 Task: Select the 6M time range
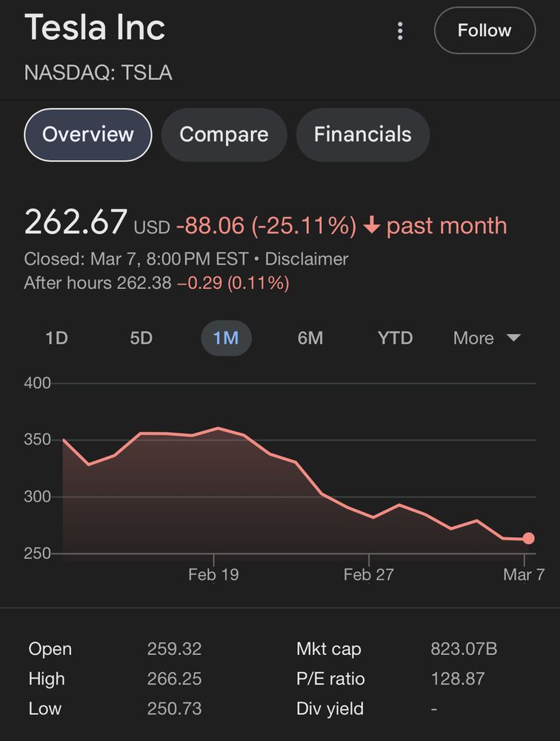[x=310, y=339]
